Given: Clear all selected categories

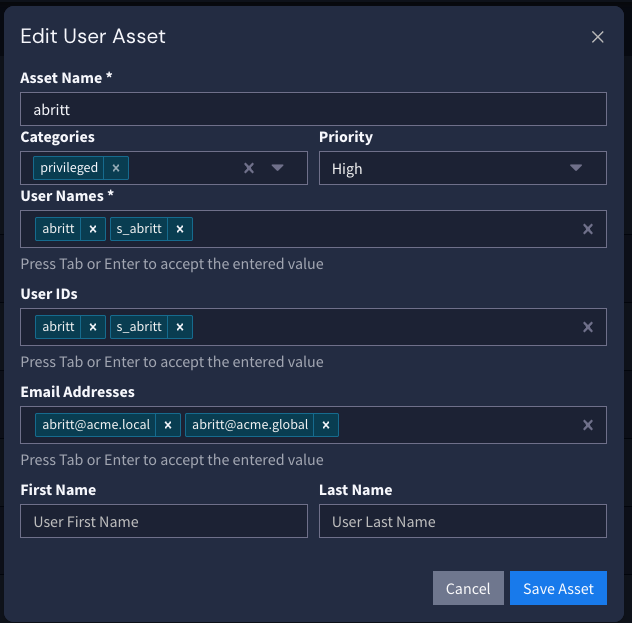Looking at the screenshot, I should pos(249,168).
